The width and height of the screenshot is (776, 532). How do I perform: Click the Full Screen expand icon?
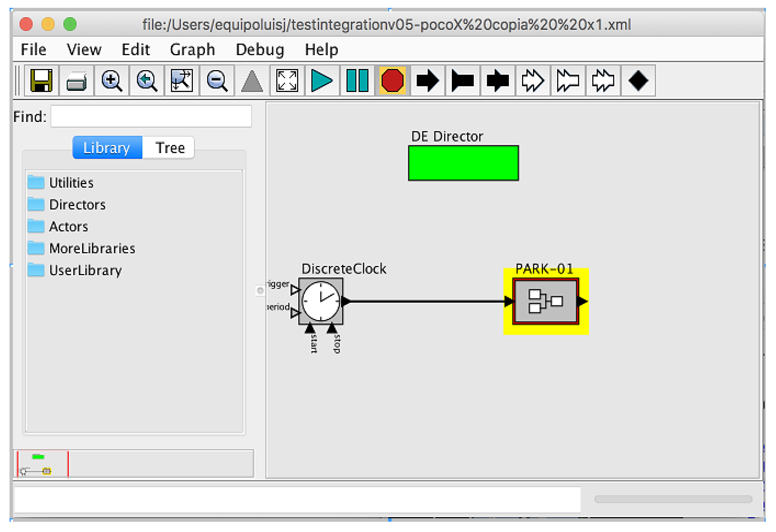point(287,80)
